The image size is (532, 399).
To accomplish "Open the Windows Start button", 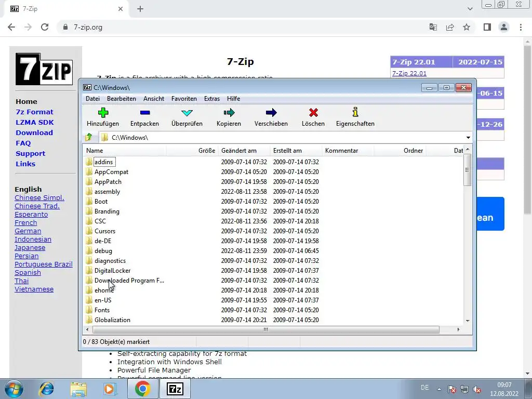I will click(14, 389).
